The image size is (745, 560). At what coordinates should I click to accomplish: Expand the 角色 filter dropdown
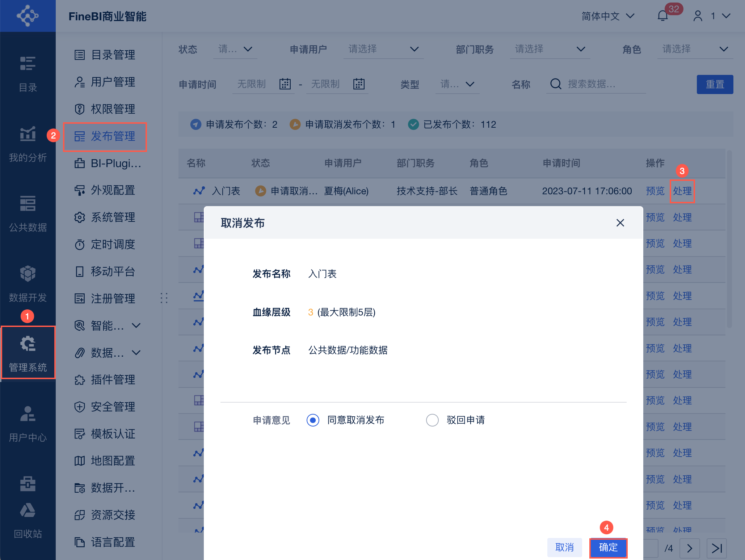coord(695,49)
